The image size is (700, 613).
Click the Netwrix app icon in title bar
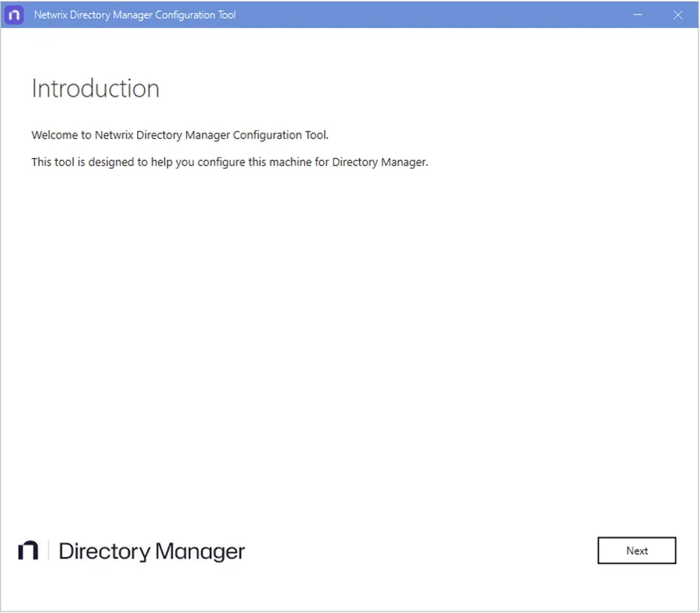click(14, 15)
